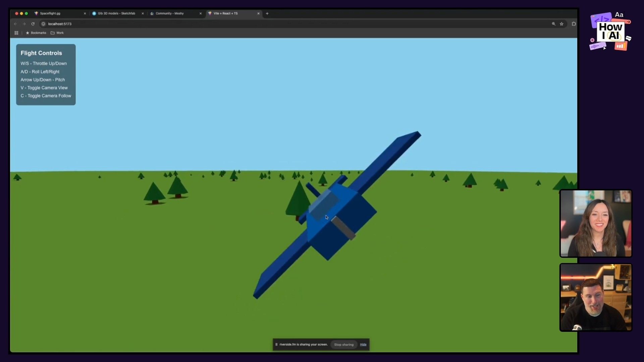The width and height of the screenshot is (644, 362).
Task: Click the localhost:5173 address bar
Action: [x=295, y=24]
